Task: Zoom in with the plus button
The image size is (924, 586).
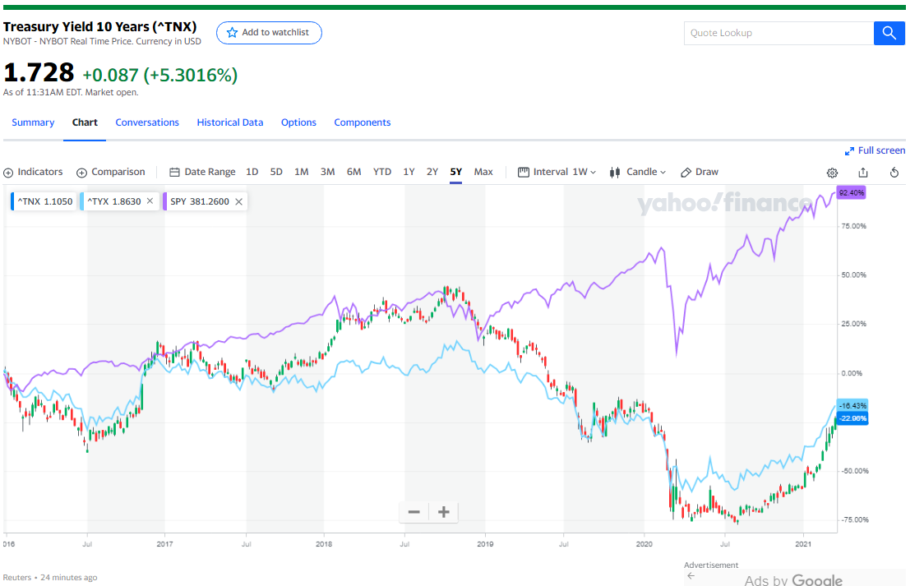Action: 444,512
